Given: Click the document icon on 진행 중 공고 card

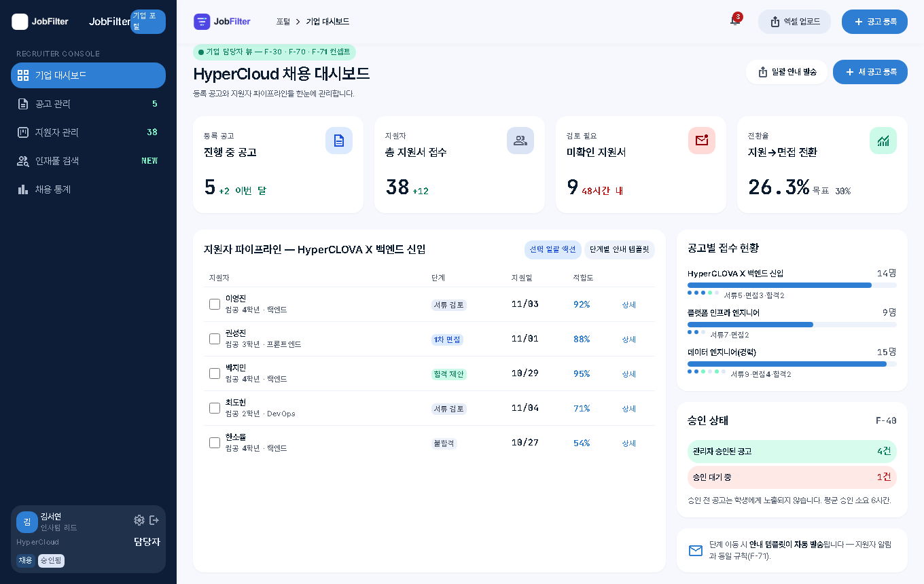Looking at the screenshot, I should click(339, 141).
